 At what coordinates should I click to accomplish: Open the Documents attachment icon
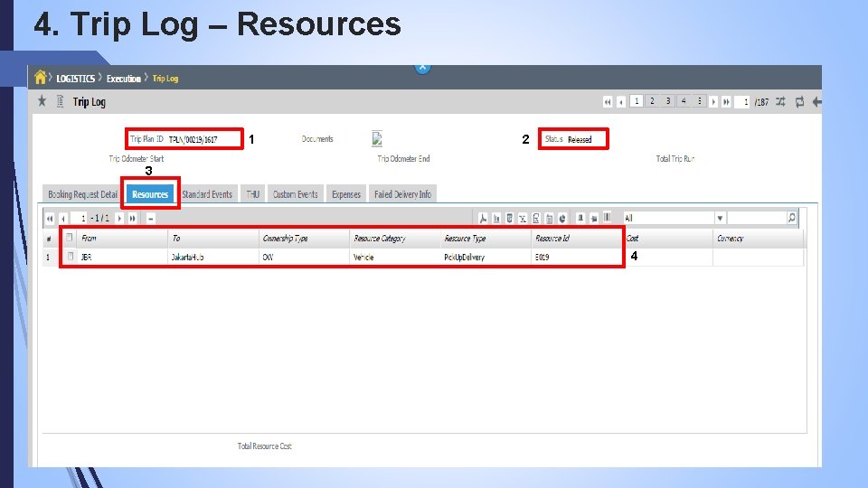click(377, 138)
